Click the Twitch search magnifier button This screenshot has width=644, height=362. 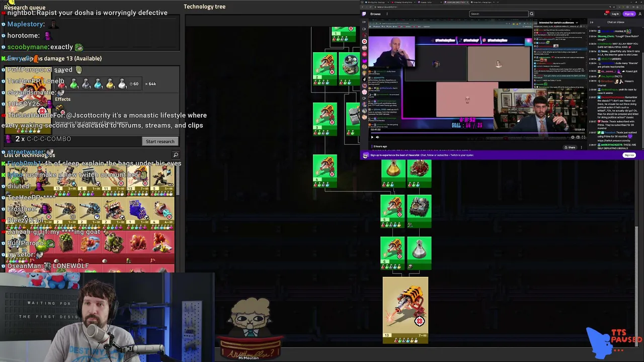(x=531, y=14)
